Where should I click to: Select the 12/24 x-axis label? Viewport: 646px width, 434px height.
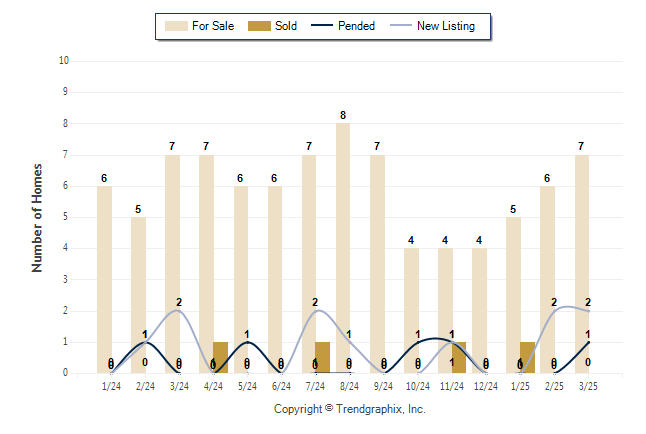pos(486,386)
